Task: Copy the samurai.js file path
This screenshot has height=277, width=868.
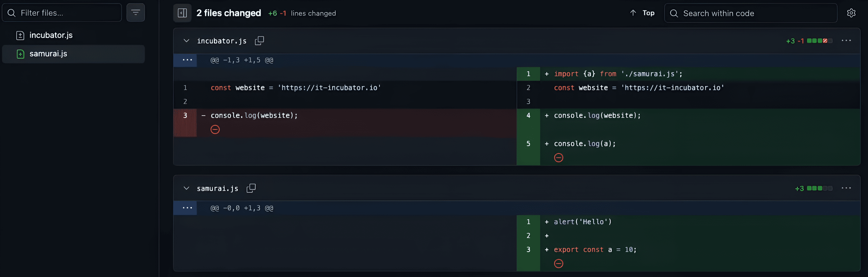Action: point(251,188)
